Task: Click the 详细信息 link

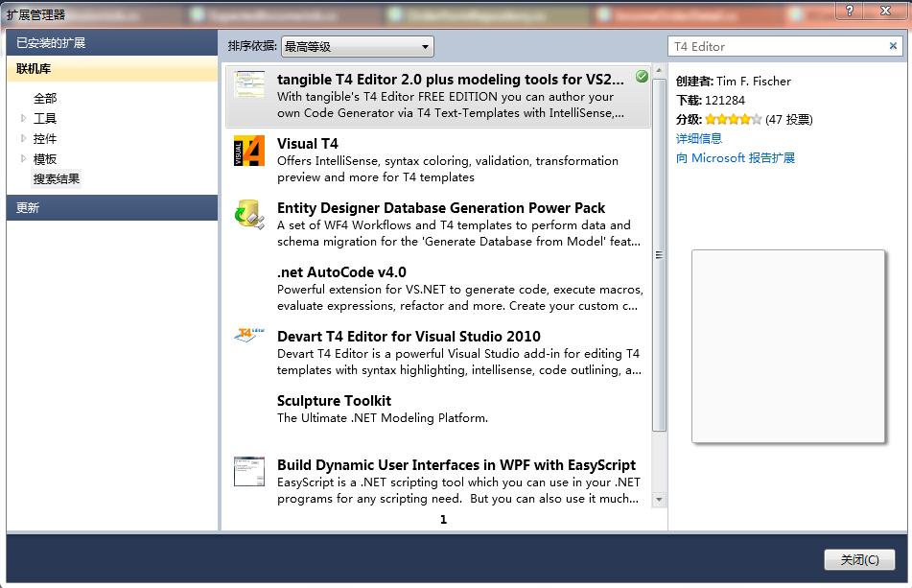Action: [698, 138]
